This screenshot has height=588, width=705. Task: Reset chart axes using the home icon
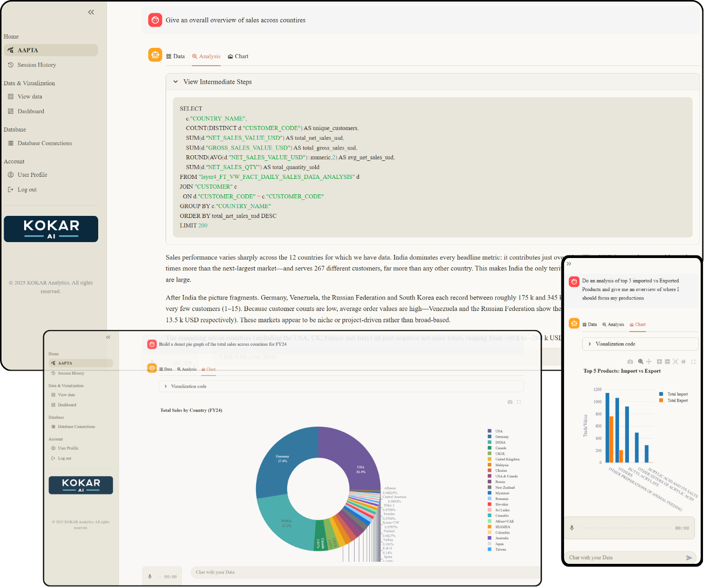[x=684, y=361]
